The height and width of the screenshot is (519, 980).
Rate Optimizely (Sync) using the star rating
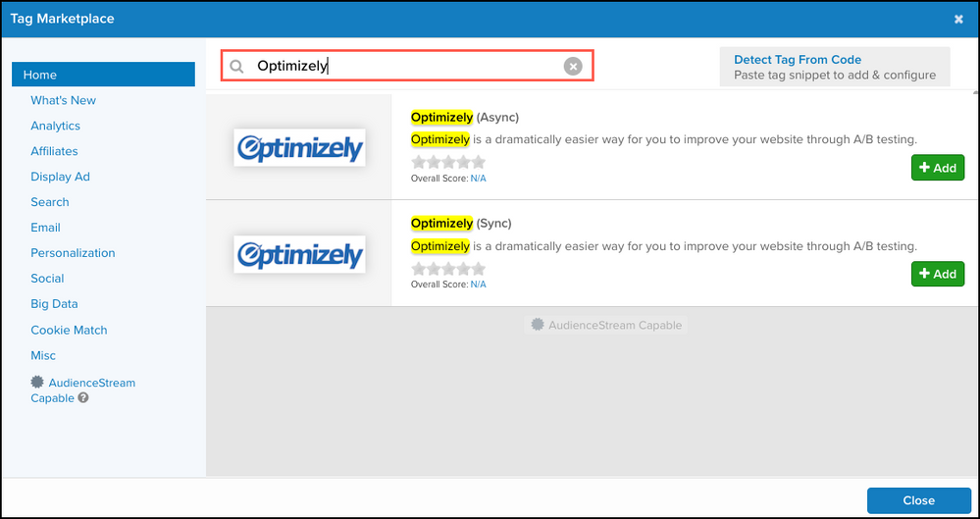pyautogui.click(x=448, y=268)
